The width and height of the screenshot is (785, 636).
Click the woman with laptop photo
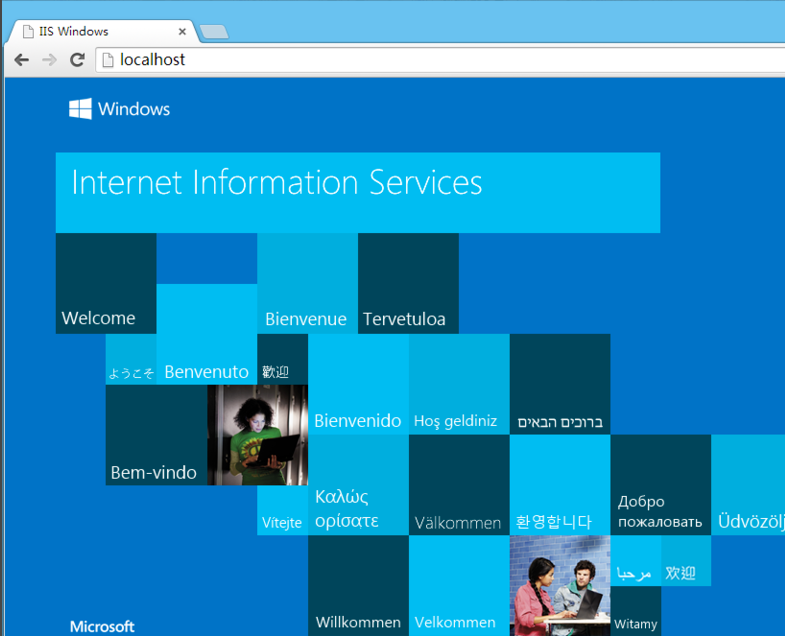pyautogui.click(x=257, y=435)
